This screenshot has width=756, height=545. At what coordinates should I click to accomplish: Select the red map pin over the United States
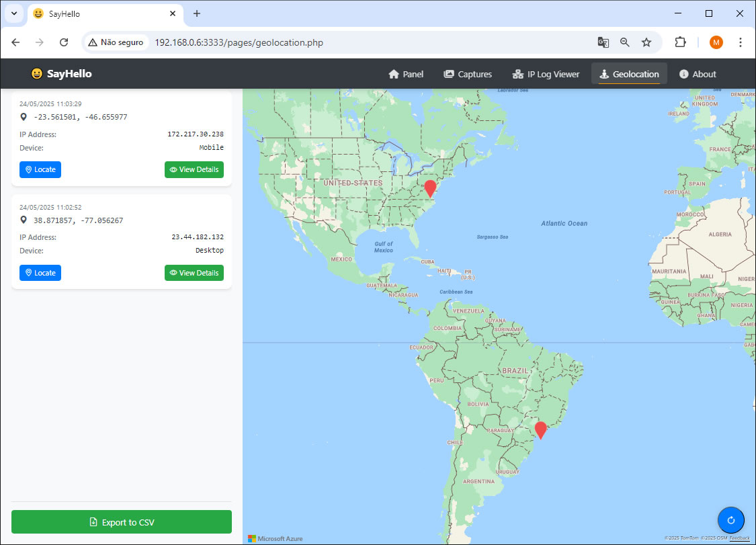coord(430,188)
